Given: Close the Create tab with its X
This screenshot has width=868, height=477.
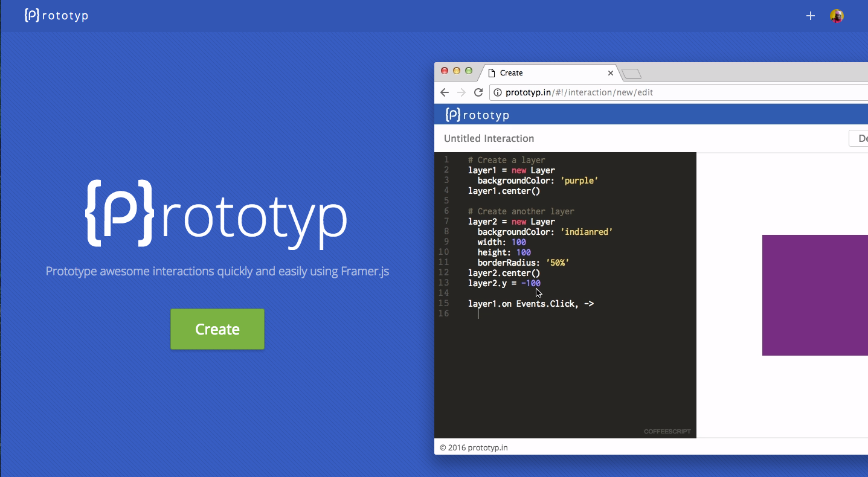Looking at the screenshot, I should pos(610,72).
